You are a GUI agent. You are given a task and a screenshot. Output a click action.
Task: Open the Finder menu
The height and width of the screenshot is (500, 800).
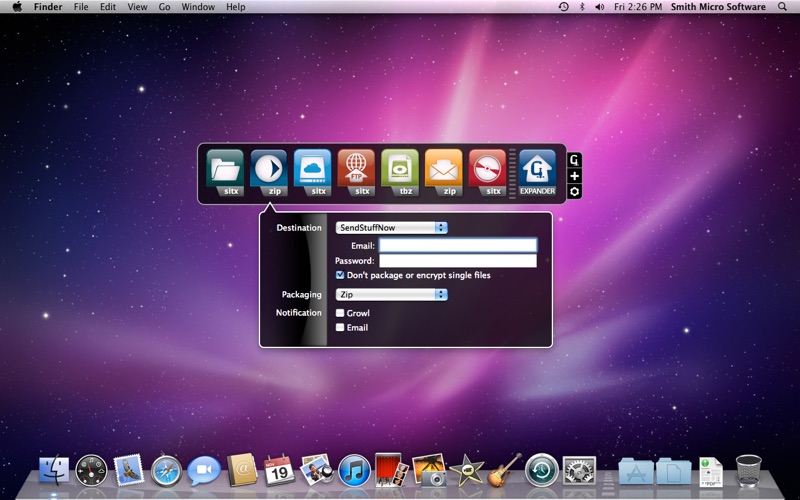pos(48,7)
